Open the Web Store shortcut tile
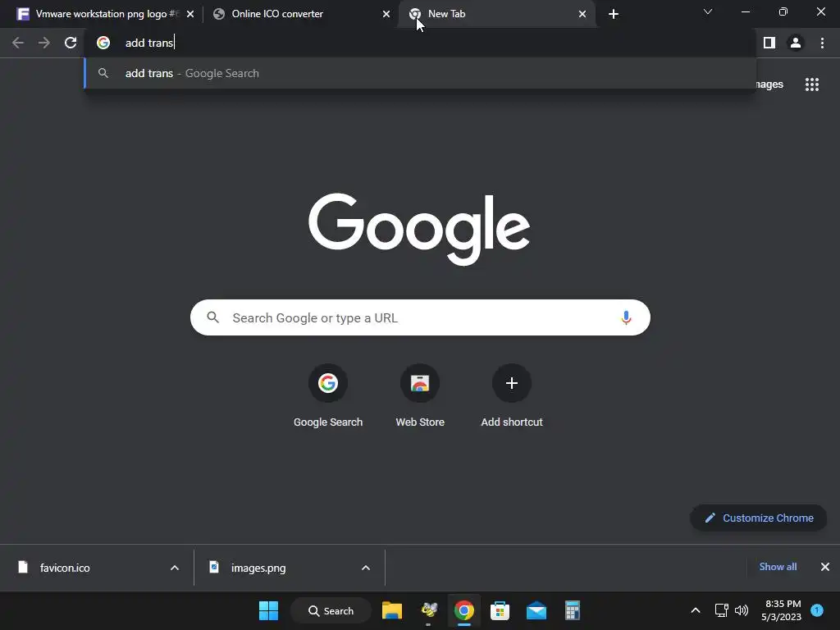This screenshot has width=840, height=630. (420, 396)
